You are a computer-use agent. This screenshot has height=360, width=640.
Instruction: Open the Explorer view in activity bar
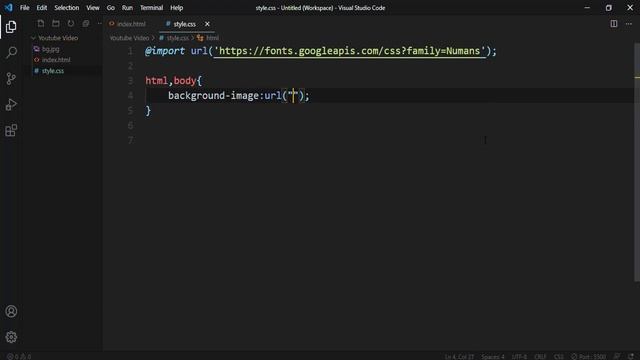(x=11, y=27)
